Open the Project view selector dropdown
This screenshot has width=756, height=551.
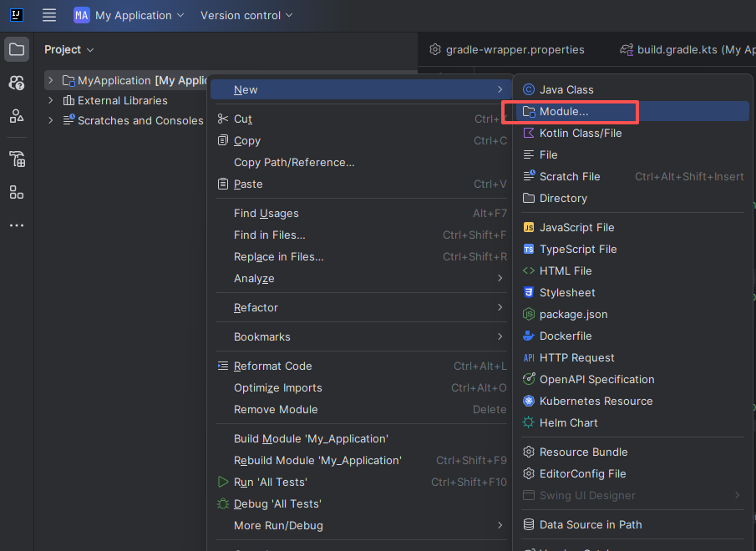(x=69, y=49)
